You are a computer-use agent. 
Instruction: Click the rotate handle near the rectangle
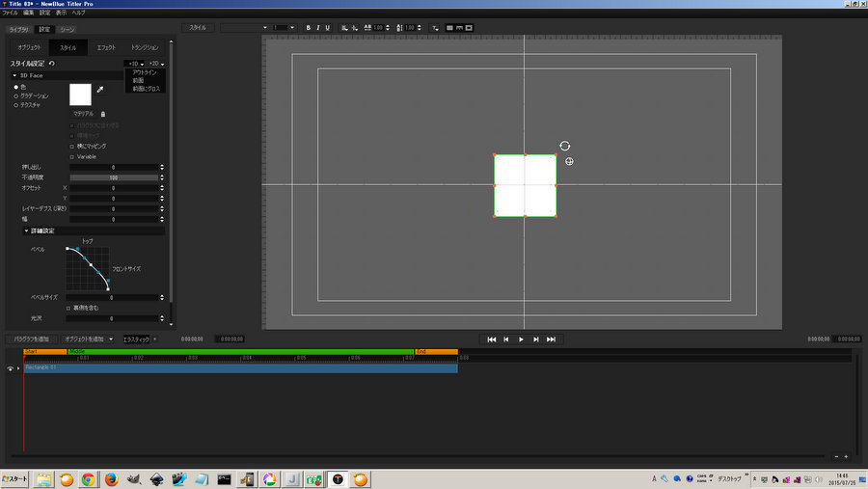tap(564, 146)
